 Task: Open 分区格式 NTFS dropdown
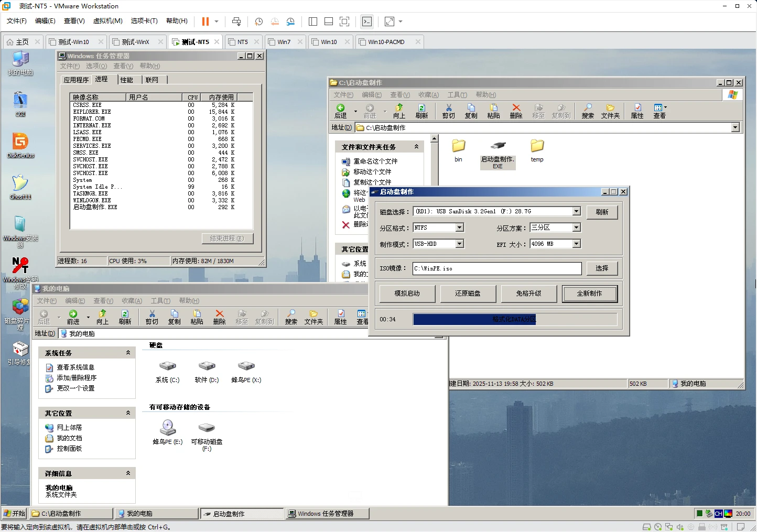pos(460,227)
